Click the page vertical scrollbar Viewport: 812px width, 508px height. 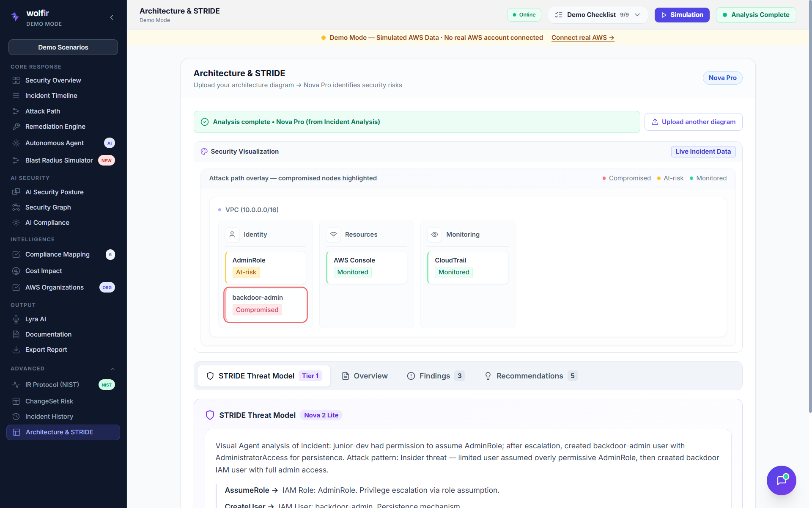click(810, 212)
